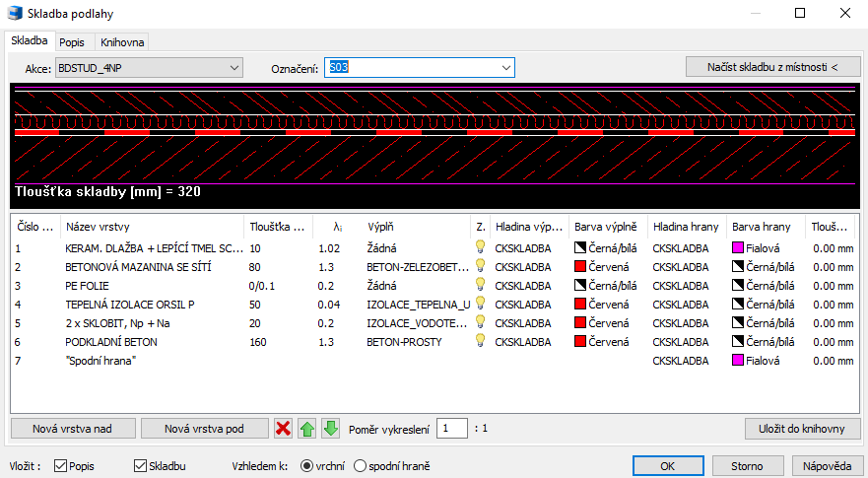Click Fialová edge color swatch in row 1
Image resolution: width=868 pixels, height=478 pixels.
[738, 248]
